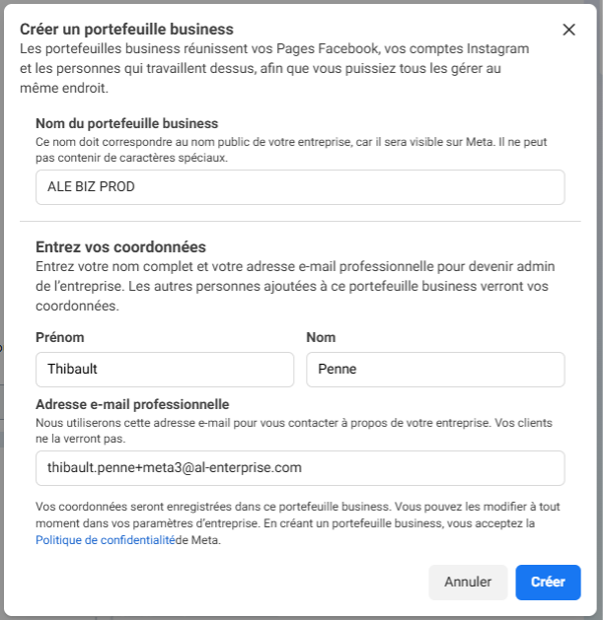Click the horizontal divider above Entrez vos coordonnées
The height and width of the screenshot is (620, 604).
click(x=300, y=221)
